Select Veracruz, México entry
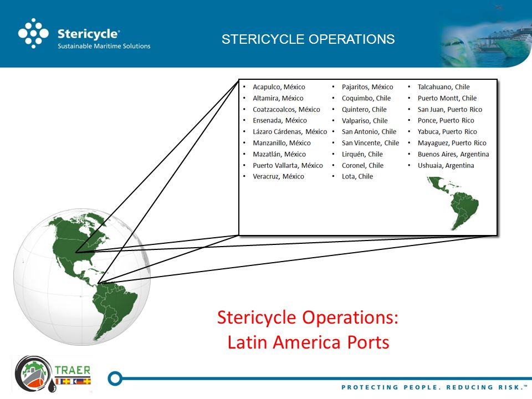 tap(278, 176)
